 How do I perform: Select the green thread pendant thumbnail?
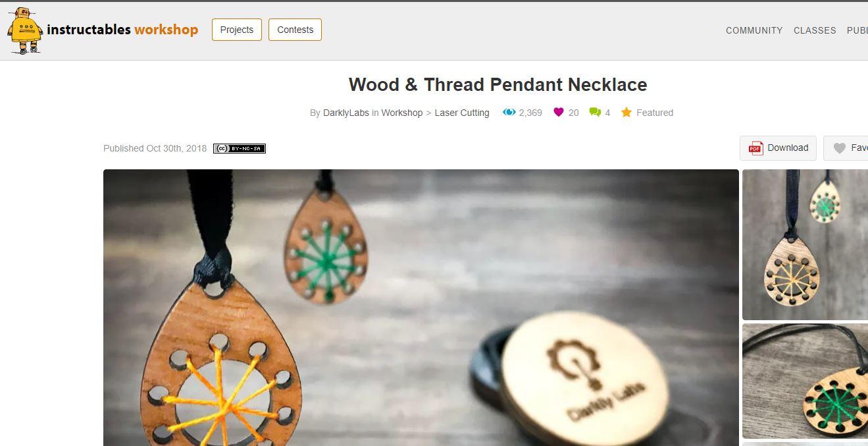[x=805, y=381]
